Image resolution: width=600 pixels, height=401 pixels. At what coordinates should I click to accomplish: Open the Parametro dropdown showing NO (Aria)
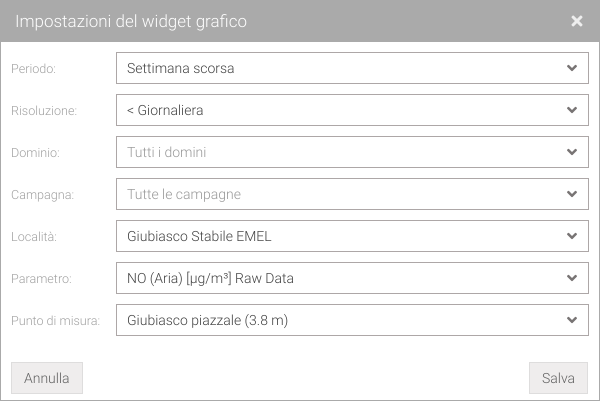tap(340, 278)
